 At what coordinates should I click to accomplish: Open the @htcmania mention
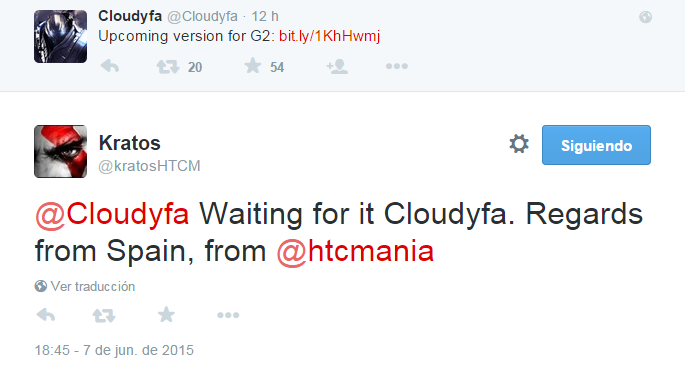(355, 252)
